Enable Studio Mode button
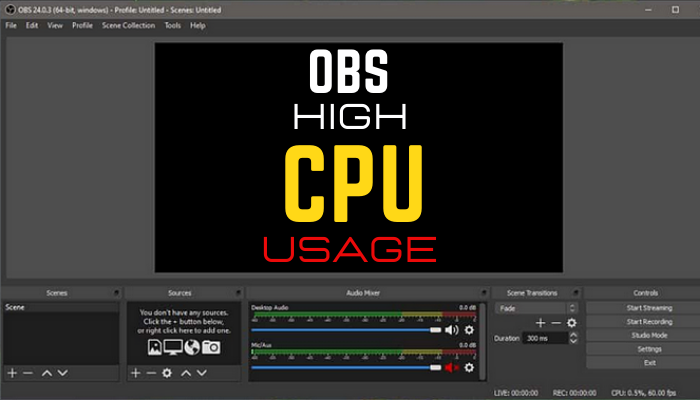The image size is (700, 400). click(x=649, y=335)
